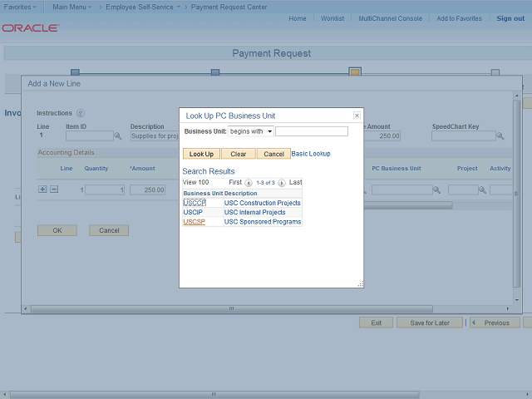Select USCCP business unit result
532x399 pixels.
(195, 203)
